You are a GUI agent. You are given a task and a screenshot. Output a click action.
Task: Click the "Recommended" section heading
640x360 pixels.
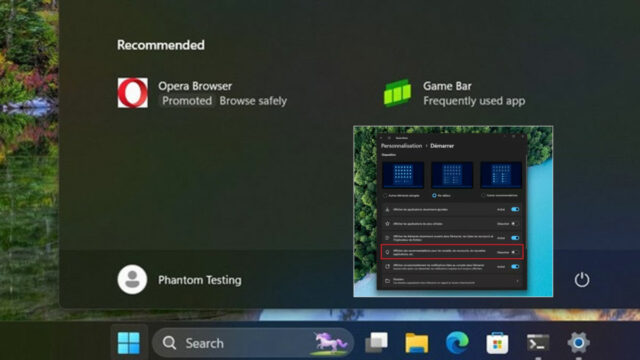click(x=161, y=45)
